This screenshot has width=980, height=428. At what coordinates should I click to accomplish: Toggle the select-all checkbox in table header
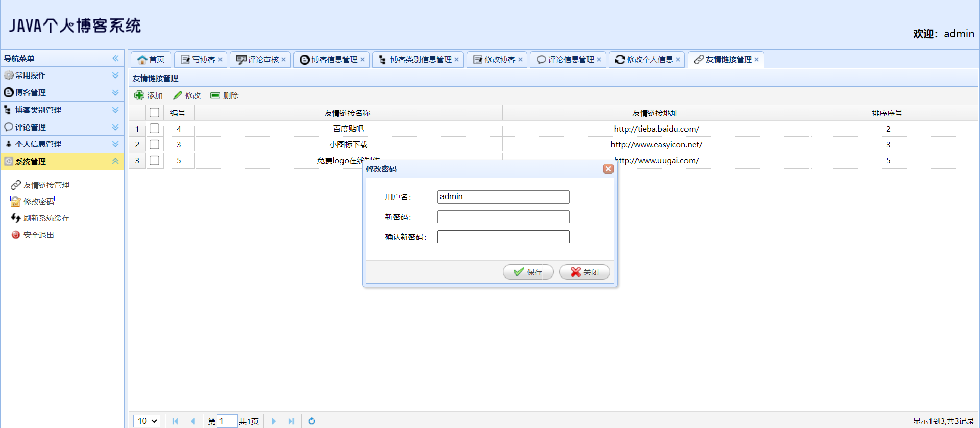(154, 113)
